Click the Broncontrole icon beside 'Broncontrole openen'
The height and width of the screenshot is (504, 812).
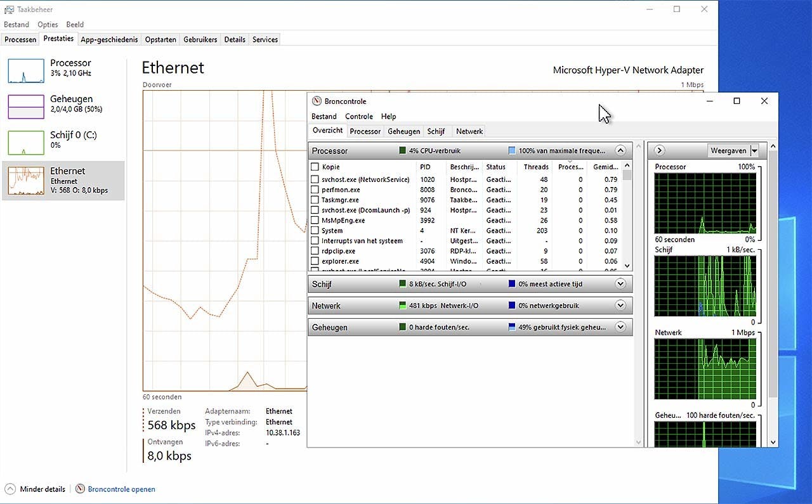(x=81, y=489)
